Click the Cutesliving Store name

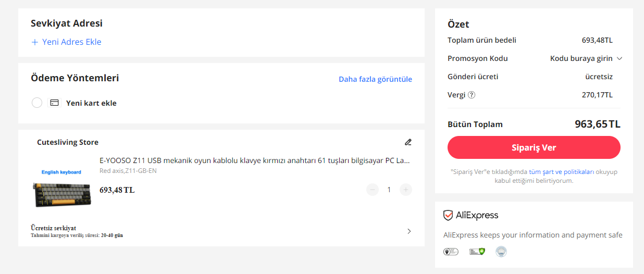click(68, 142)
